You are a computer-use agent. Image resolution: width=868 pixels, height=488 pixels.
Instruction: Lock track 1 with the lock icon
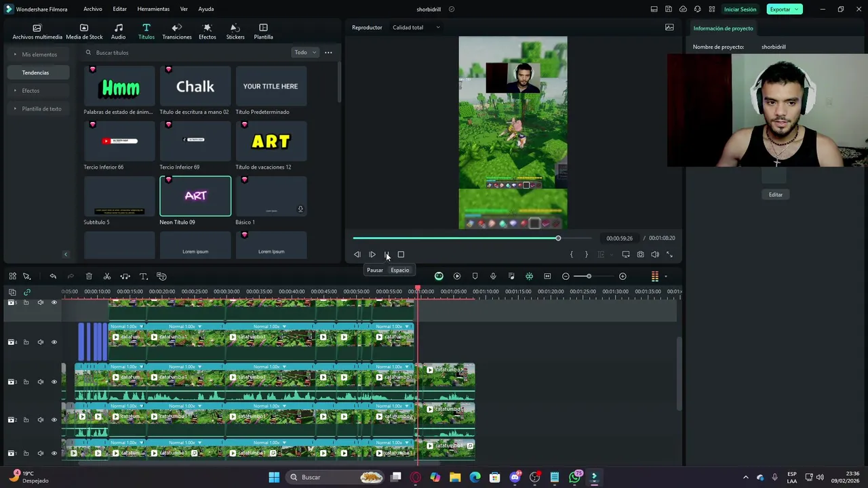pyautogui.click(x=26, y=453)
